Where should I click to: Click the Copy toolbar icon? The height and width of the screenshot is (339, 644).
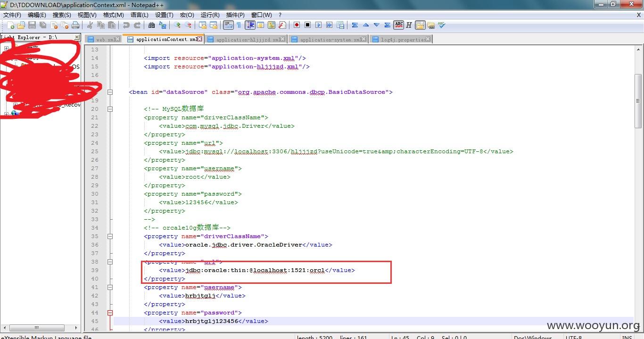[x=100, y=25]
